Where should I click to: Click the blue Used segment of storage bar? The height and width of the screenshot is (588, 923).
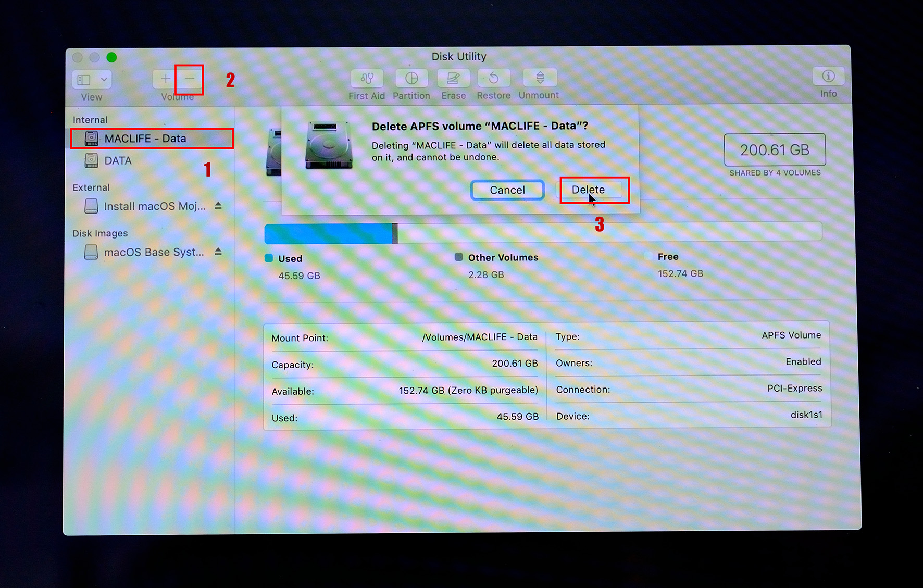point(328,233)
